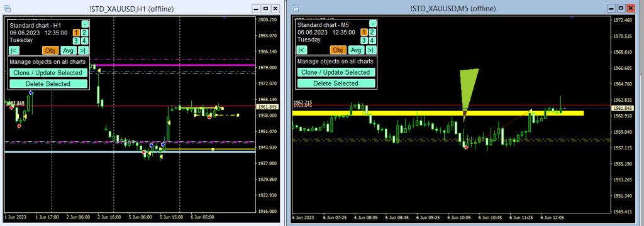Image resolution: width=644 pixels, height=226 pixels.
Task: Toggle Obj mode in M5 panel
Action: click(x=338, y=50)
